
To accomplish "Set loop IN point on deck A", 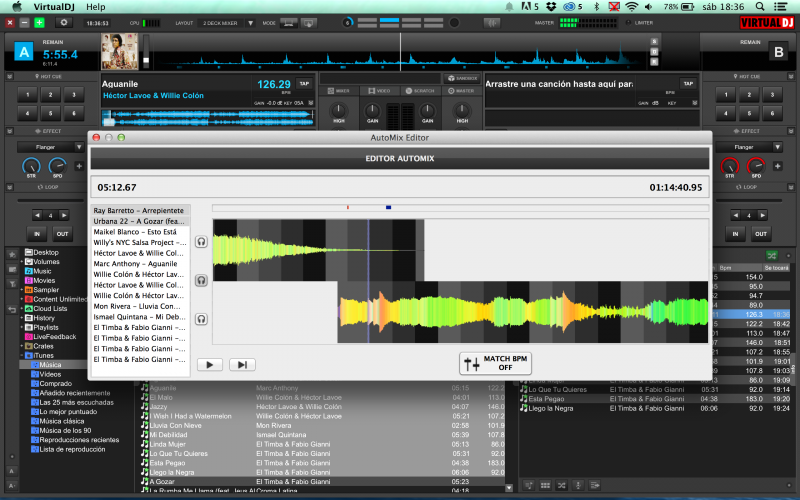I will coord(37,234).
